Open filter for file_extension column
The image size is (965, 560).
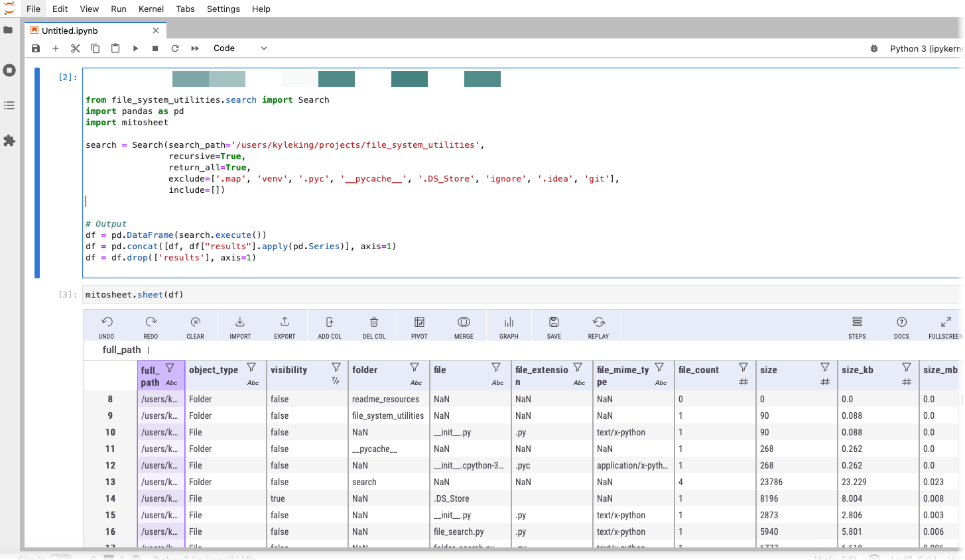click(578, 367)
